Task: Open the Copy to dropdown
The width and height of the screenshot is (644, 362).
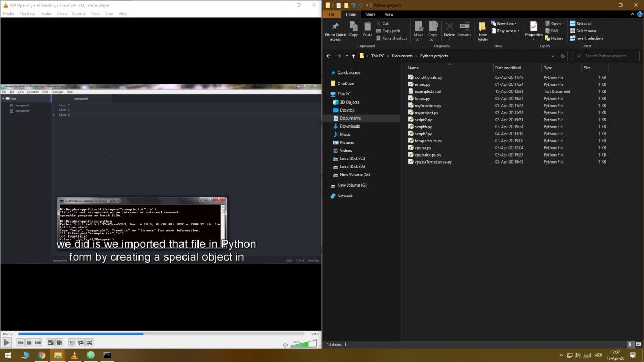Action: tap(433, 32)
